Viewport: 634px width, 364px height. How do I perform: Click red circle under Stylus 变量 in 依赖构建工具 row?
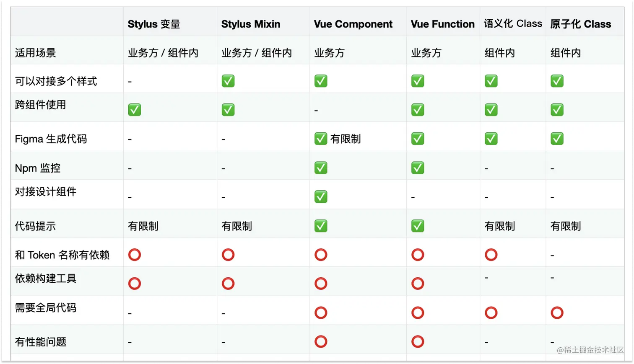(x=135, y=284)
